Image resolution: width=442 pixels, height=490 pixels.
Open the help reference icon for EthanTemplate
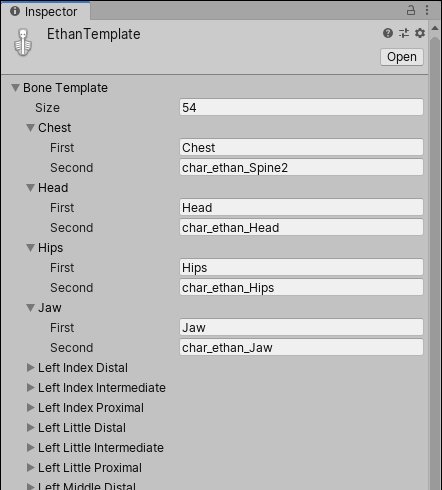388,33
